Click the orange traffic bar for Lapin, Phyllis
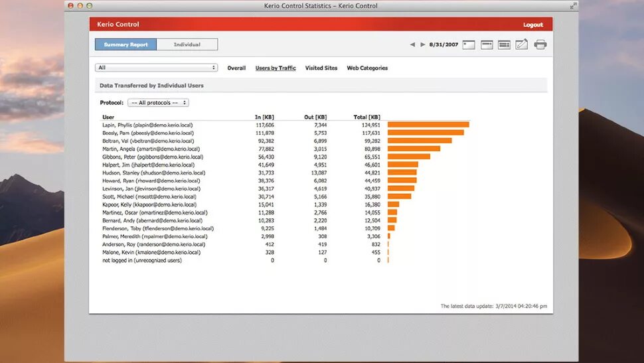 point(428,124)
